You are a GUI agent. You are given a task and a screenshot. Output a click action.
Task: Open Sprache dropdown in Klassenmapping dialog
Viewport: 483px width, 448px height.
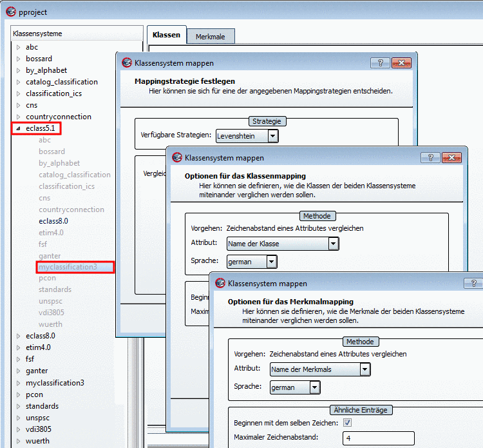tap(271, 262)
